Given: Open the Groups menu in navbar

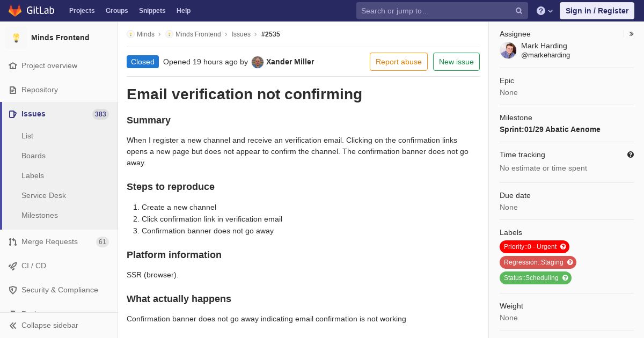Looking at the screenshot, I should click(116, 11).
